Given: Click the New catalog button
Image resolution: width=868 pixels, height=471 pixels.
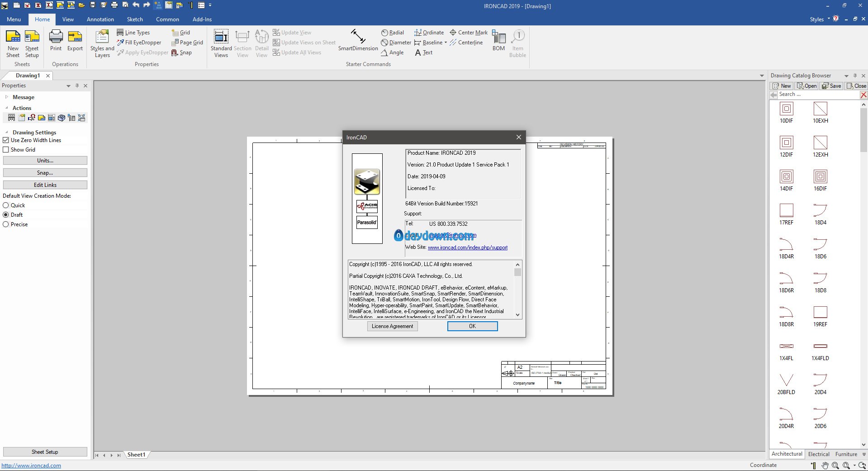Looking at the screenshot, I should point(782,86).
